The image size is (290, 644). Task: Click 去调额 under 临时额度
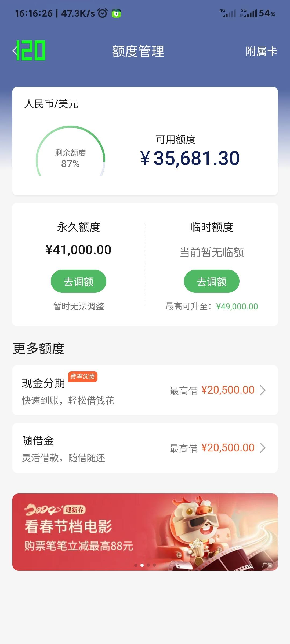point(212,281)
